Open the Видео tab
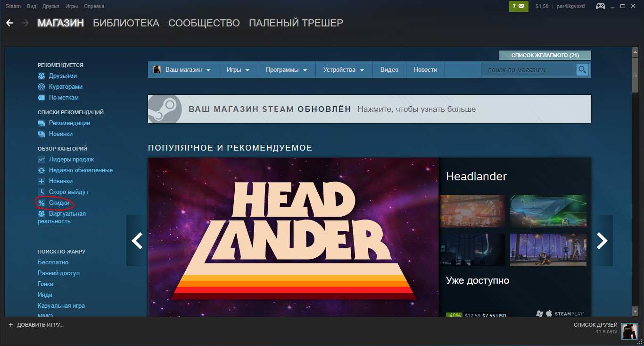644x346 pixels. [389, 70]
